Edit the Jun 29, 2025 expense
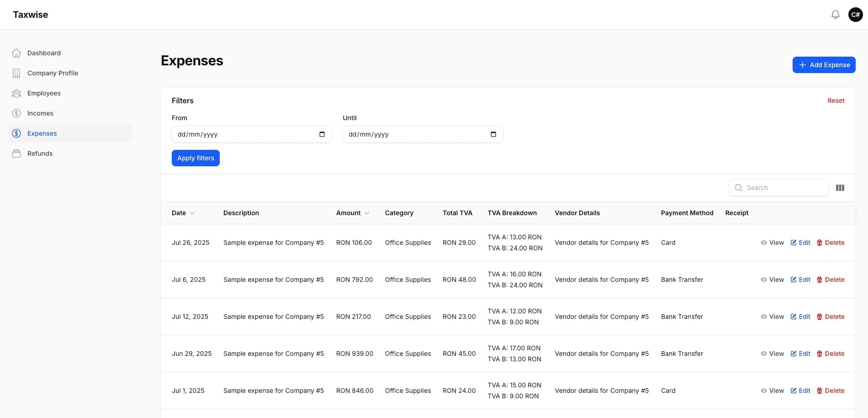Viewport: 868px width, 418px height. coord(800,354)
